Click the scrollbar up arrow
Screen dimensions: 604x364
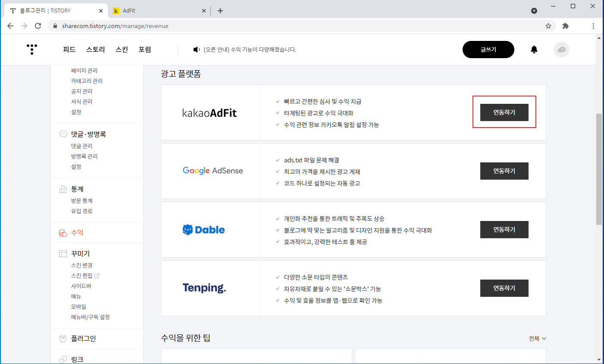(x=599, y=38)
